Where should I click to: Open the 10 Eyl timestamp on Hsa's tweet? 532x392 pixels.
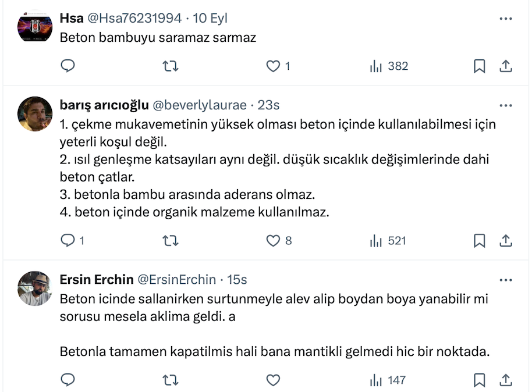[210, 19]
